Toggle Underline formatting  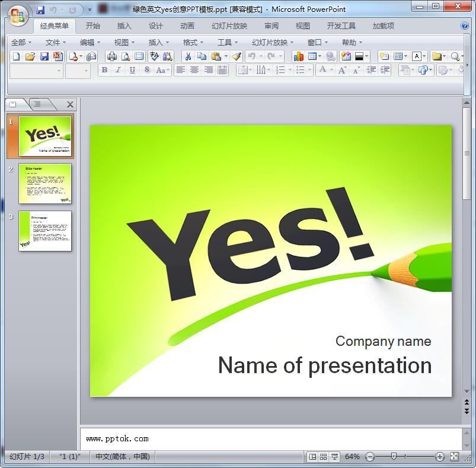pyautogui.click(x=132, y=70)
